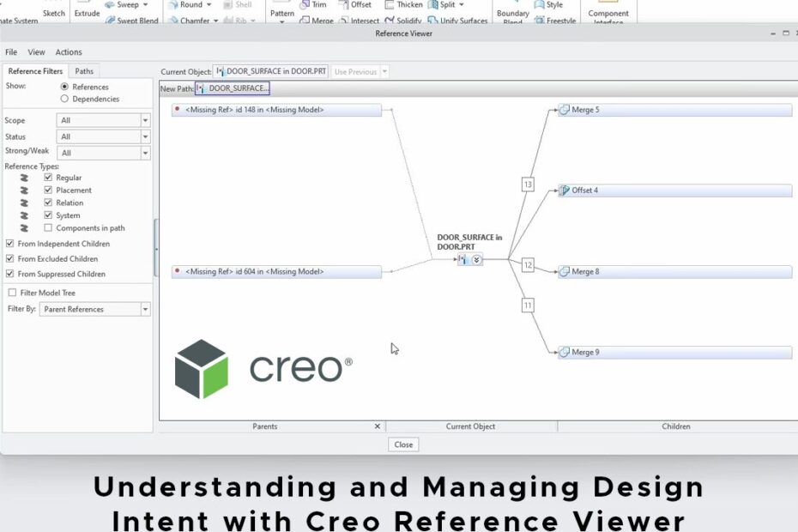Viewport: 798px width, 532px height.
Task: Click the Round tool icon in ribbon
Action: click(x=173, y=4)
